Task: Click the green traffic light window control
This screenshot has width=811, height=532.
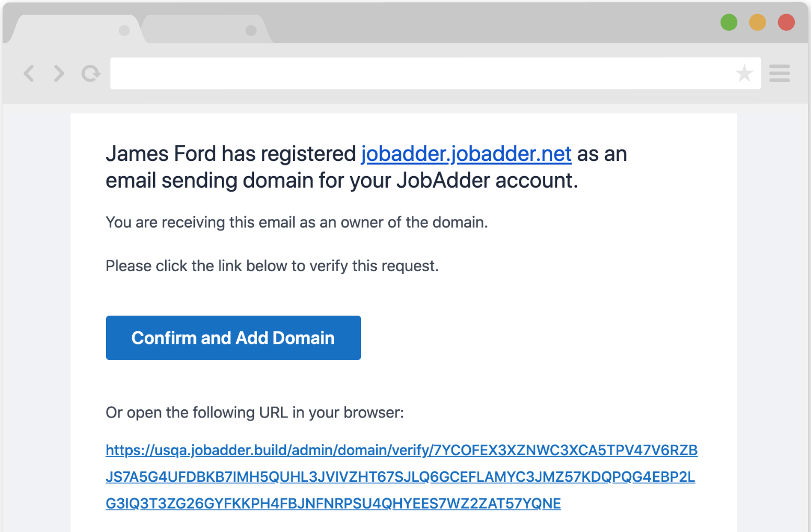Action: pos(728,22)
